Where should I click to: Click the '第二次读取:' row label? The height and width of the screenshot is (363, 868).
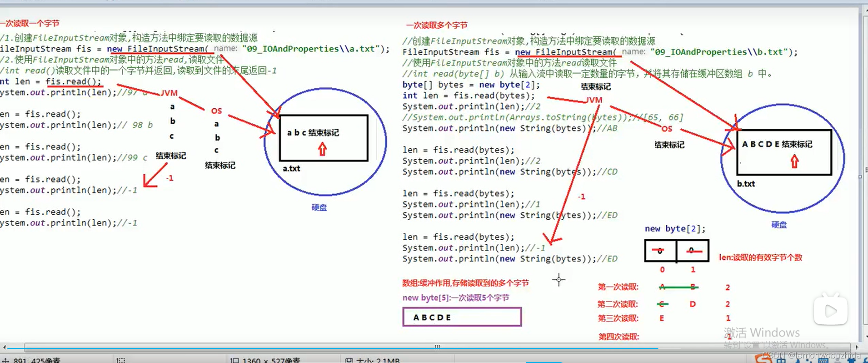pyautogui.click(x=618, y=304)
